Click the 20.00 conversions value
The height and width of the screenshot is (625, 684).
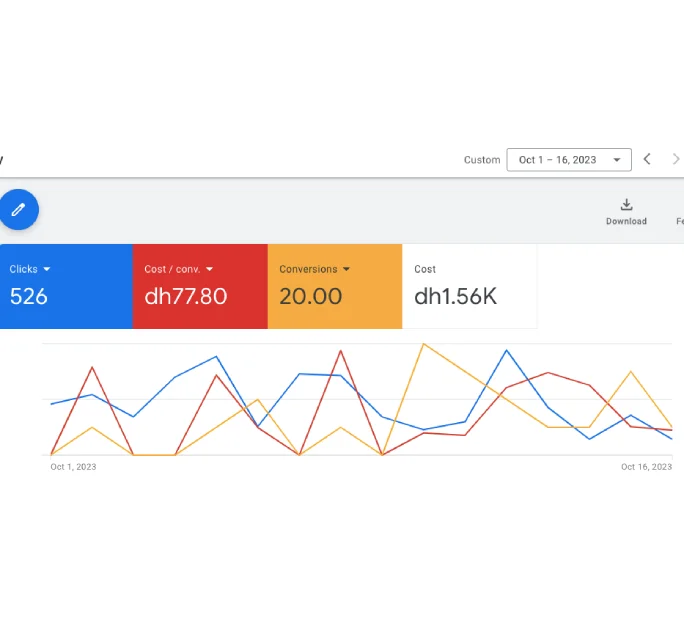(311, 297)
